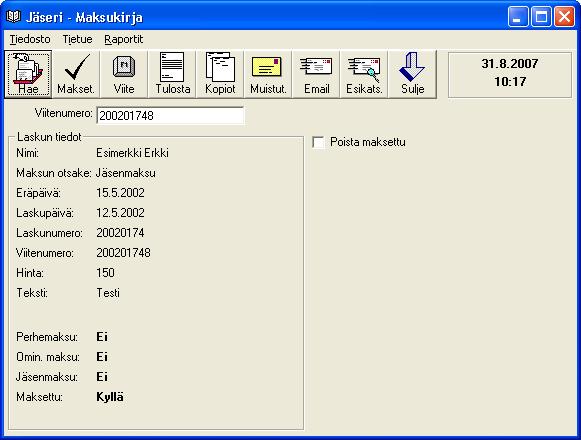Send reminder via Muistut. envelope icon
This screenshot has height=440, width=581.
coord(268,74)
